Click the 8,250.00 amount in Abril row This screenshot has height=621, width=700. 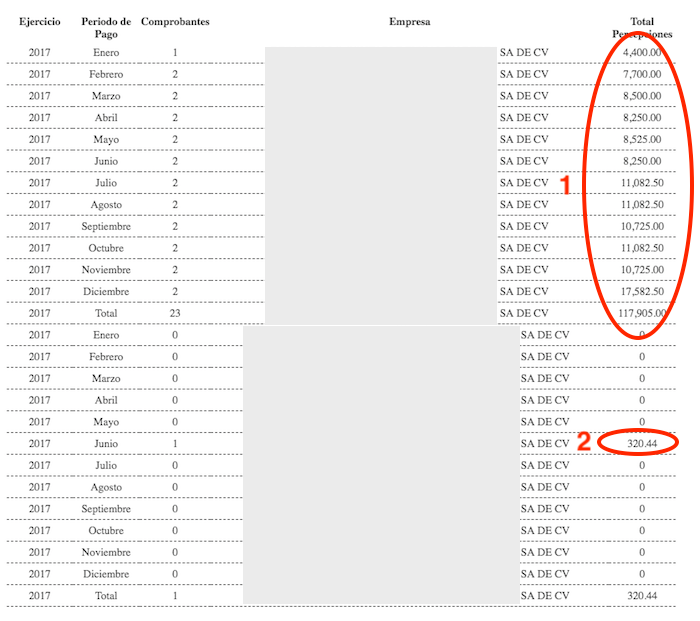(642, 117)
